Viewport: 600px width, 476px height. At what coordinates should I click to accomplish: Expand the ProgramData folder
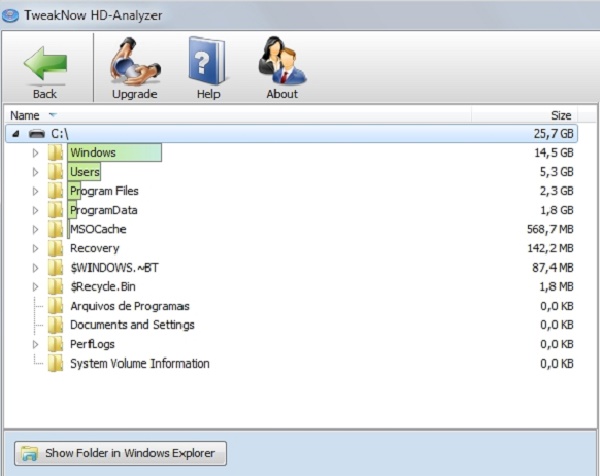36,210
